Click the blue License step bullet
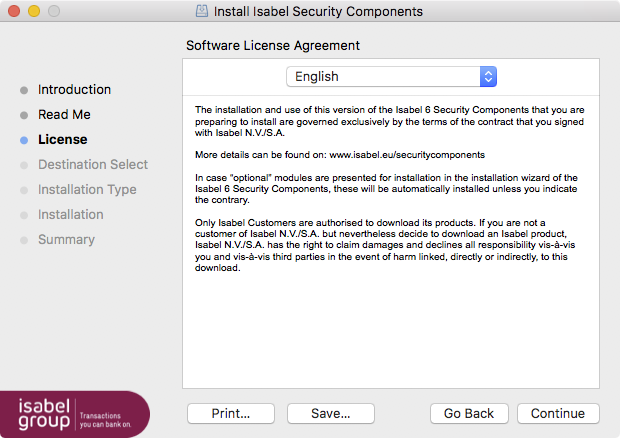 pos(24,140)
